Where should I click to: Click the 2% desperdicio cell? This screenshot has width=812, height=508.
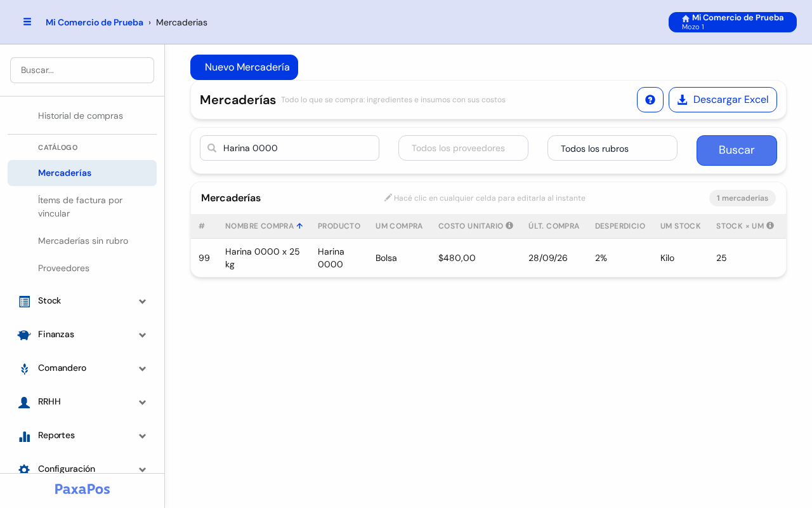tap(620, 258)
